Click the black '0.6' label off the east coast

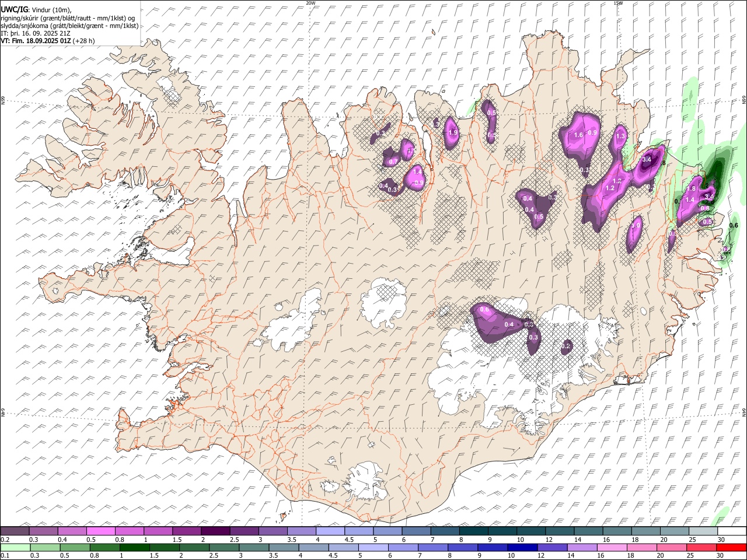[734, 226]
